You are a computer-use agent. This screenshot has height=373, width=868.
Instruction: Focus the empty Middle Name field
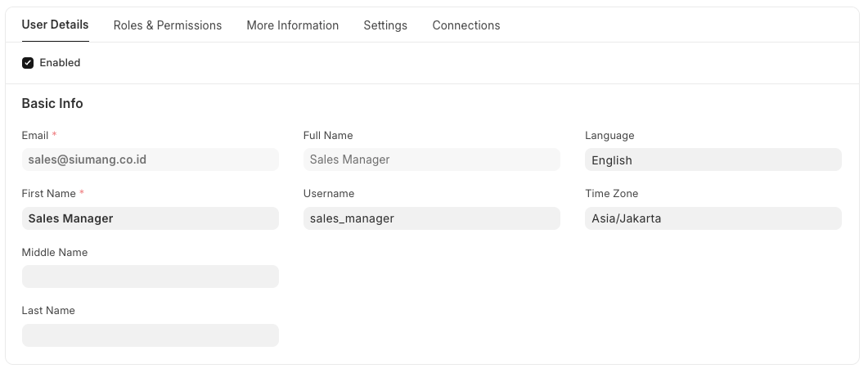(151, 276)
